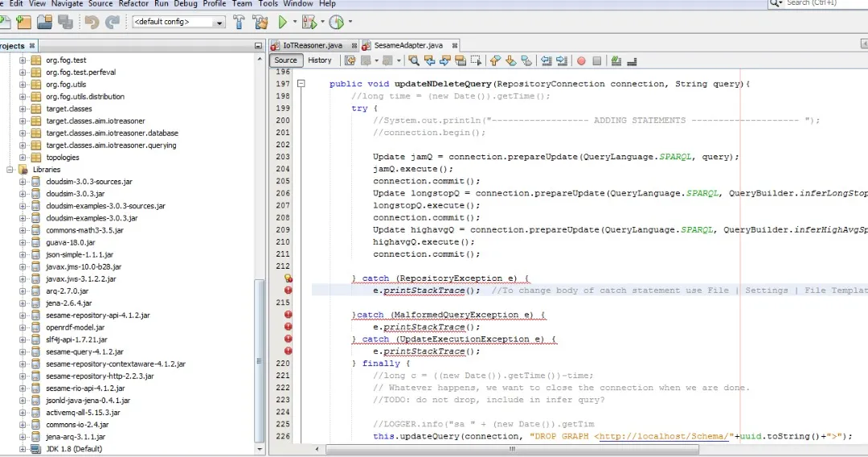Run the project with green play button
Viewport: 868px width, 457px height.
coord(283,23)
